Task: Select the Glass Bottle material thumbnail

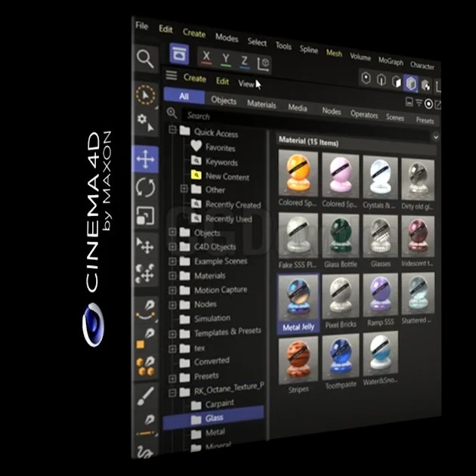Action: (340, 236)
